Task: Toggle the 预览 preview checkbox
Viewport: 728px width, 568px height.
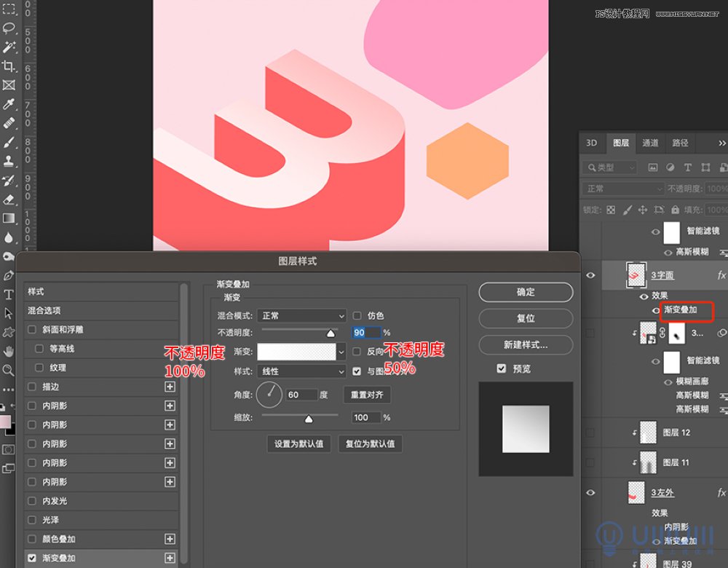Action: click(x=501, y=368)
